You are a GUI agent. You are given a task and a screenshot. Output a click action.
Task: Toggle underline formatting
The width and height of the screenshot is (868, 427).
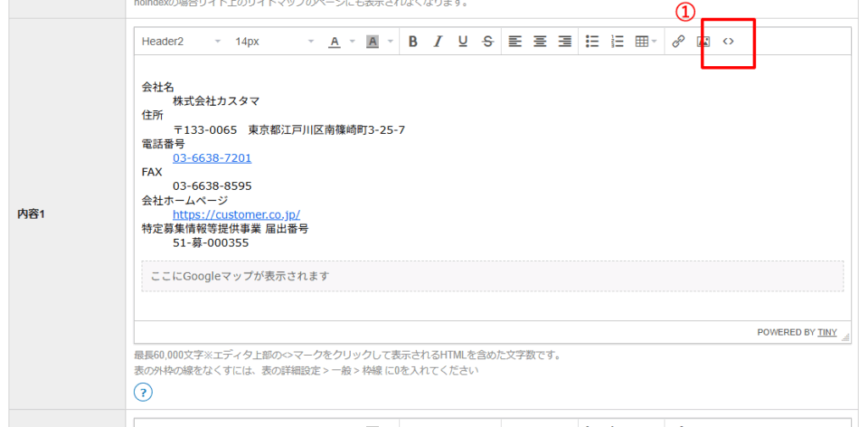[462, 42]
